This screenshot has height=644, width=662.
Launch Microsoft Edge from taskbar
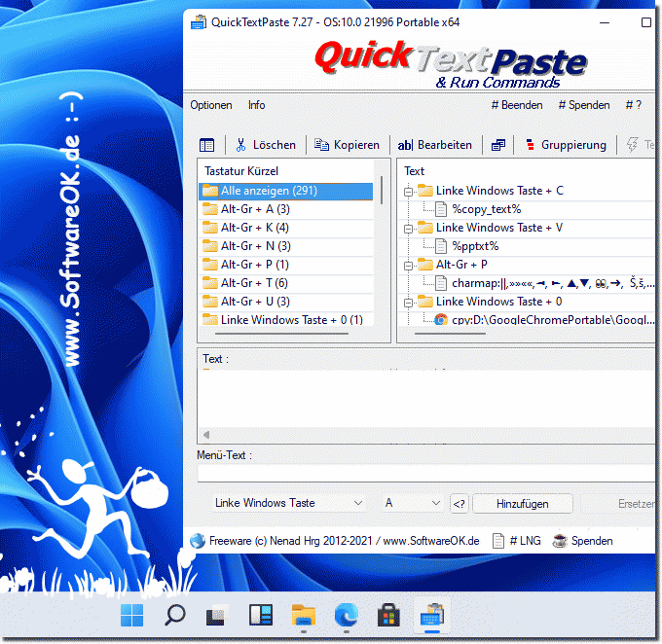[347, 616]
